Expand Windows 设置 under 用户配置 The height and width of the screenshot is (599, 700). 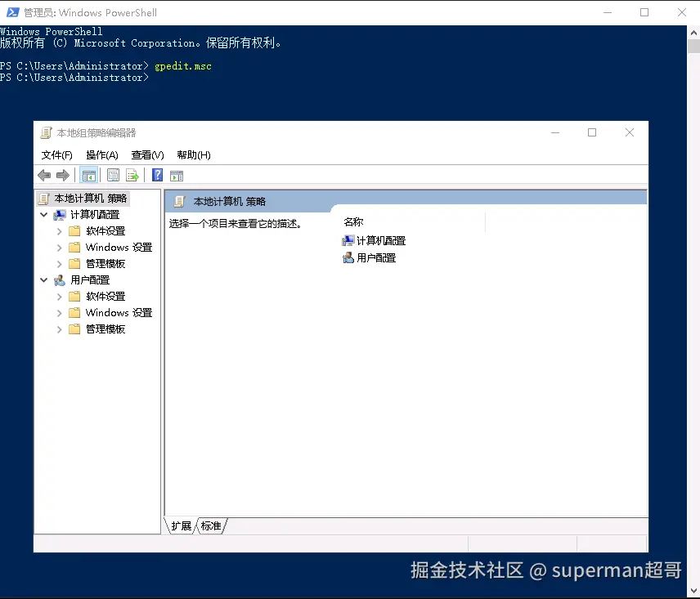pyautogui.click(x=60, y=313)
